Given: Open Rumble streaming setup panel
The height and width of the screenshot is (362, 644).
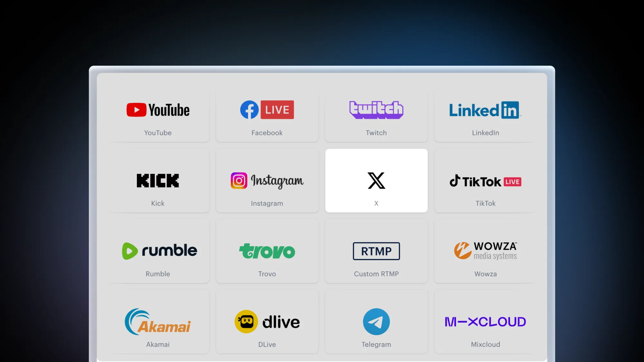Looking at the screenshot, I should click(158, 251).
